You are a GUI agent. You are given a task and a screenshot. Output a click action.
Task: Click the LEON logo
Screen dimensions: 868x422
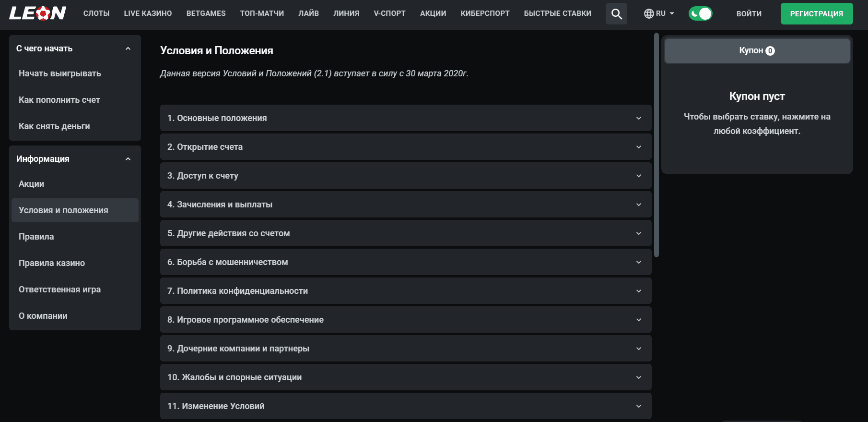[x=37, y=13]
